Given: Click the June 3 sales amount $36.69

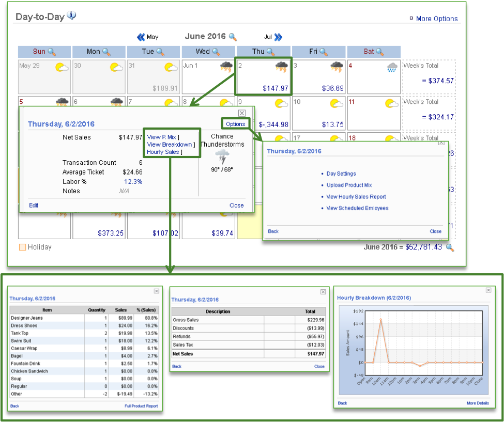Looking at the screenshot, I should coord(333,88).
